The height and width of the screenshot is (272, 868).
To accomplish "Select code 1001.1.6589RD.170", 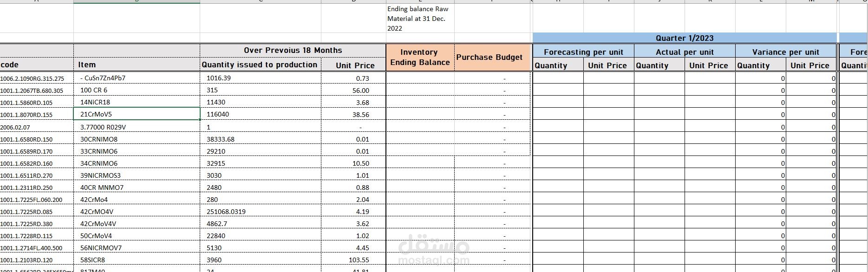I will tap(37, 151).
